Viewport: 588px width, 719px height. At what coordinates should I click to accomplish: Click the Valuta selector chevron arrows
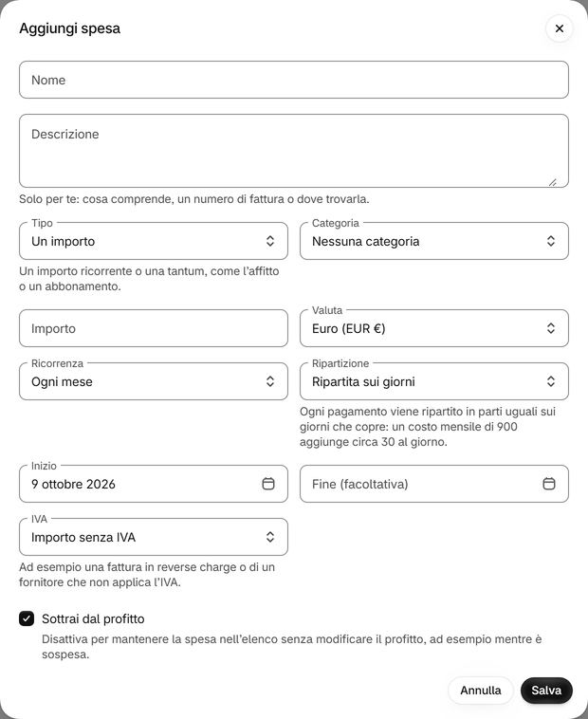[x=550, y=328]
